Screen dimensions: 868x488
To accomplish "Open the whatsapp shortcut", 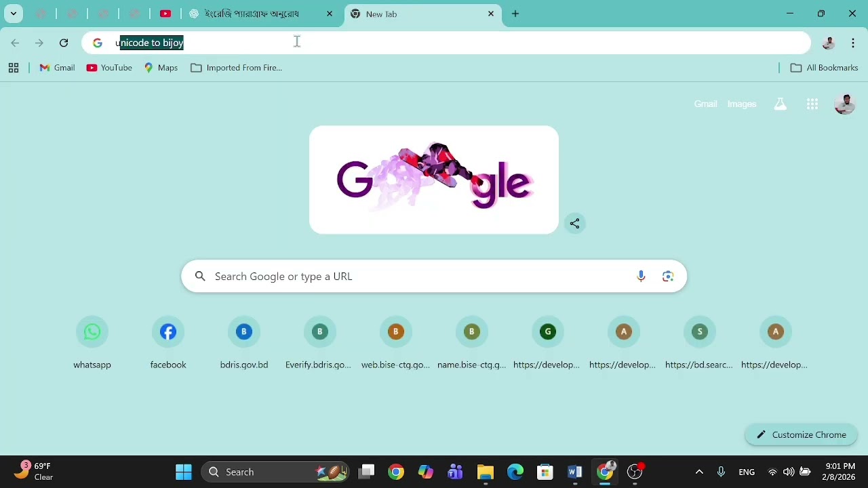I will [x=92, y=344].
